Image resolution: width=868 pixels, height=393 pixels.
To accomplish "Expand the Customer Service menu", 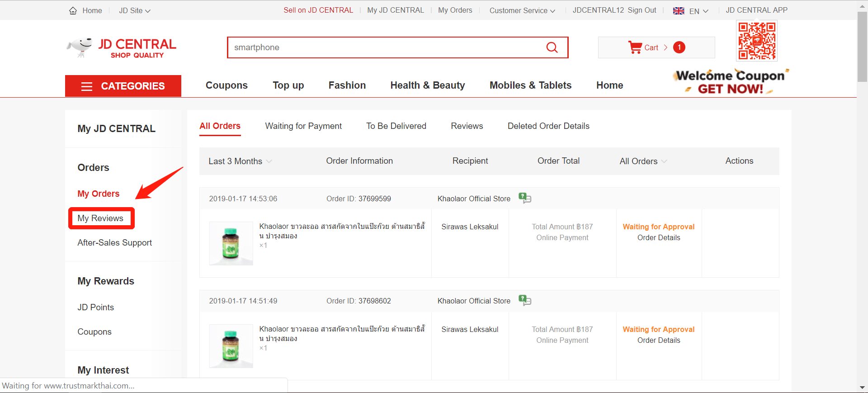I will pos(522,10).
